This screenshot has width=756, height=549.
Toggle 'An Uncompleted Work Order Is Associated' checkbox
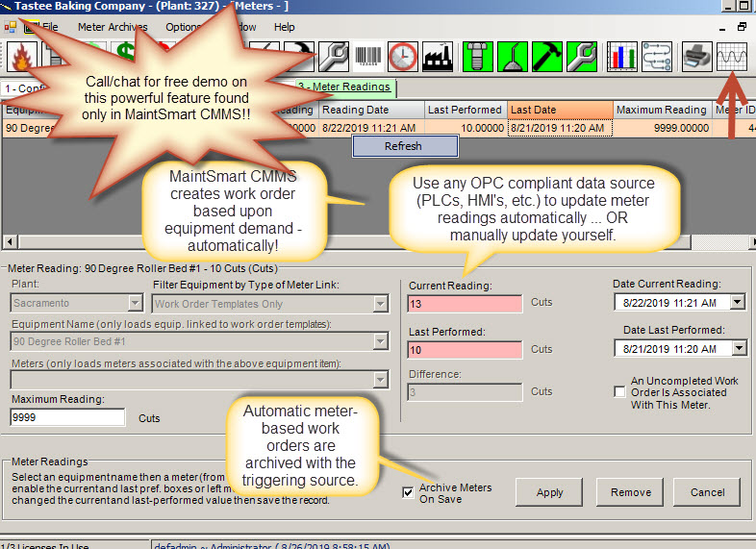coord(619,391)
